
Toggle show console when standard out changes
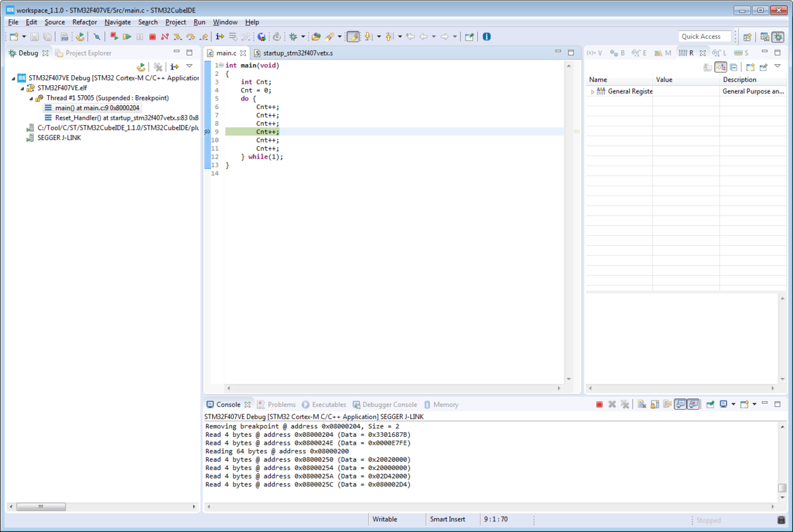(679, 404)
